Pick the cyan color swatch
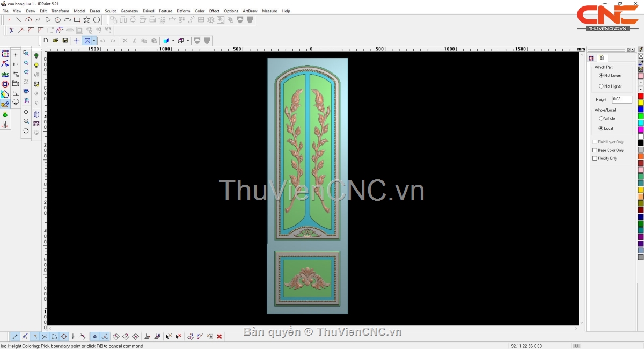The height and width of the screenshot is (349, 644). (641, 123)
